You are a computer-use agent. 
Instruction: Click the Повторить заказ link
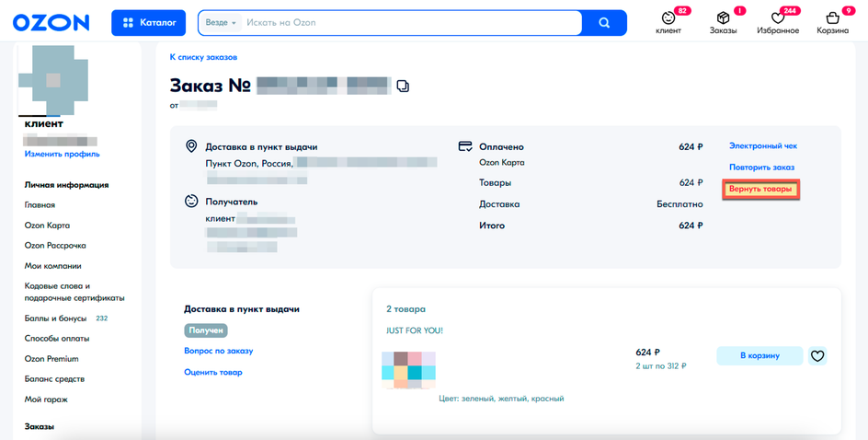761,168
